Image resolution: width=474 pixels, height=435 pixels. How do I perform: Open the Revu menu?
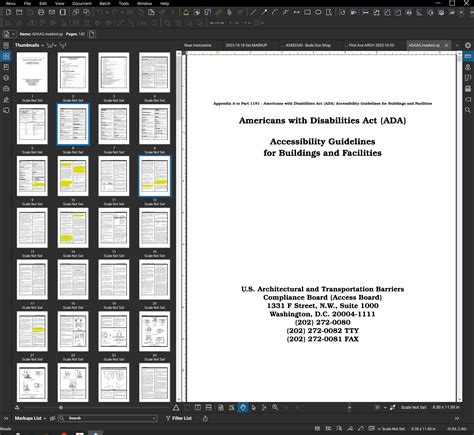(11, 3)
